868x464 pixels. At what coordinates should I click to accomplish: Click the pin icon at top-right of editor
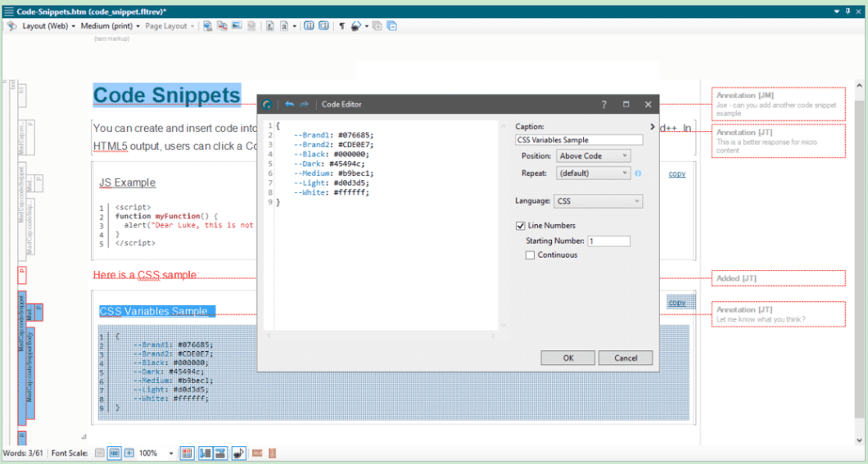click(848, 11)
